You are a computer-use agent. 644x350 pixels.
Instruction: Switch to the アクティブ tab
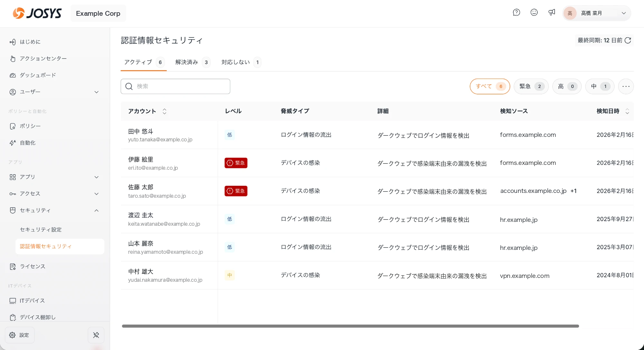144,62
